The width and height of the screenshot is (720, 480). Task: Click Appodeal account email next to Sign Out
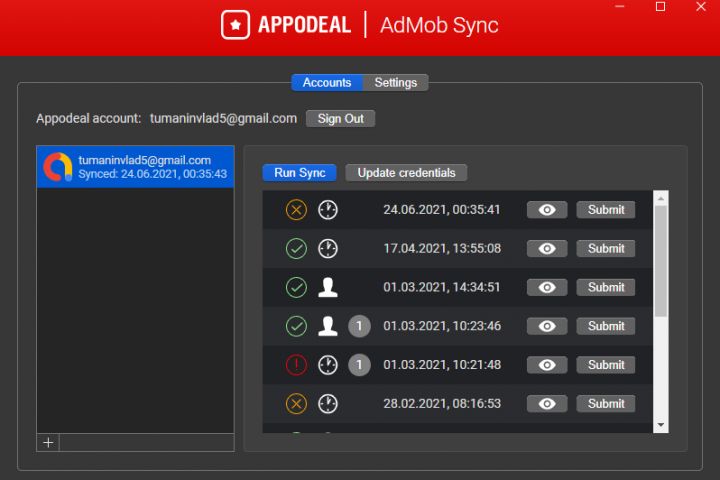(223, 119)
